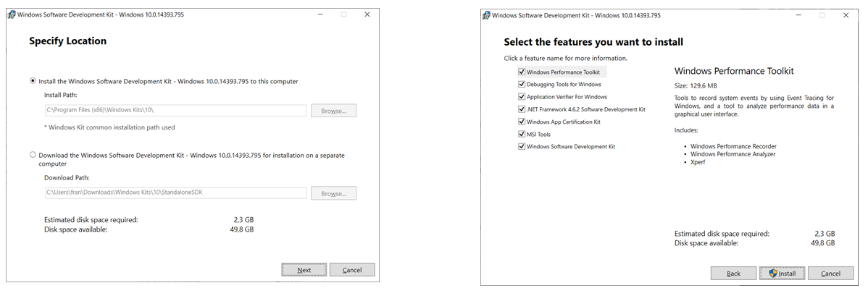Toggle the Debugging Tools for Windows checkbox
The image size is (868, 296).
point(522,85)
